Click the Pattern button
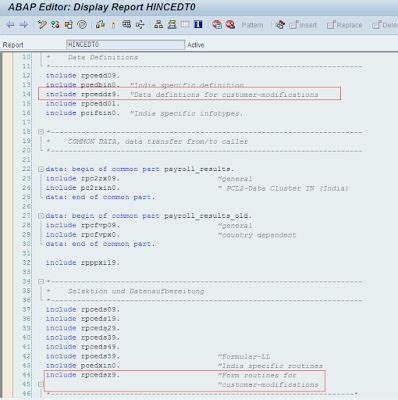 pyautogui.click(x=252, y=25)
